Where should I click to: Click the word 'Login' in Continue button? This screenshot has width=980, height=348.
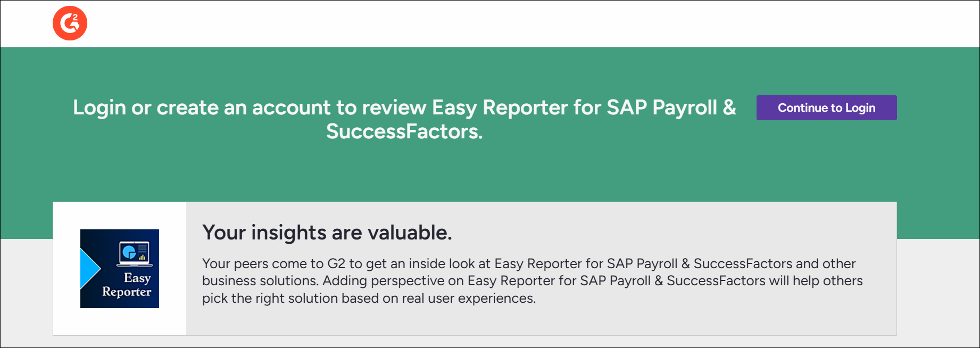pyautogui.click(x=860, y=108)
